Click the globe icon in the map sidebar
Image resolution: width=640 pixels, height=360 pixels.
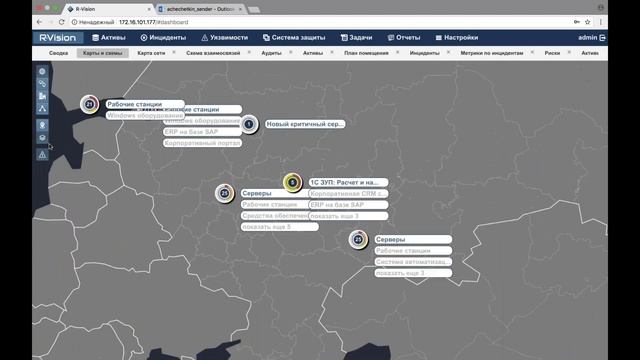pos(42,71)
